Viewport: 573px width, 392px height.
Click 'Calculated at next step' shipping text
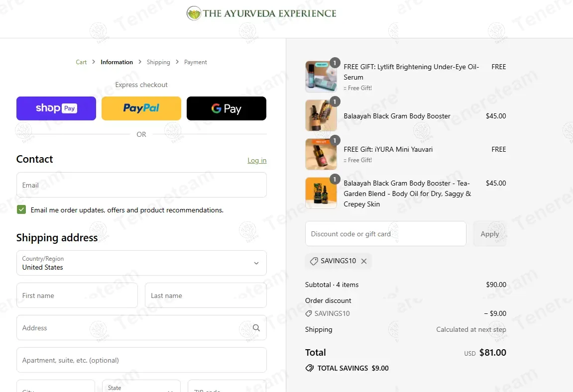tap(471, 329)
